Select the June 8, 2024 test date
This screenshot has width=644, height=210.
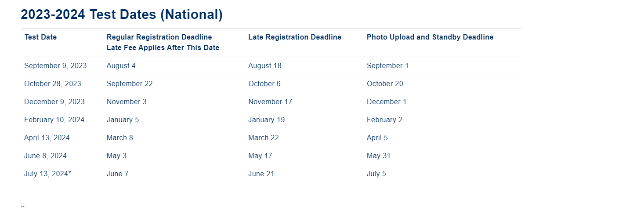pyautogui.click(x=45, y=156)
